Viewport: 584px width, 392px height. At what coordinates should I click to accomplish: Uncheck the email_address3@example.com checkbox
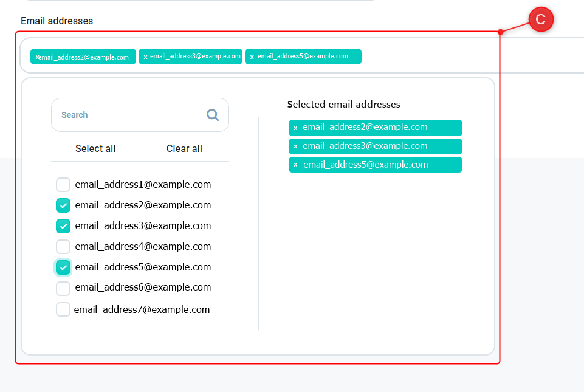pyautogui.click(x=63, y=226)
